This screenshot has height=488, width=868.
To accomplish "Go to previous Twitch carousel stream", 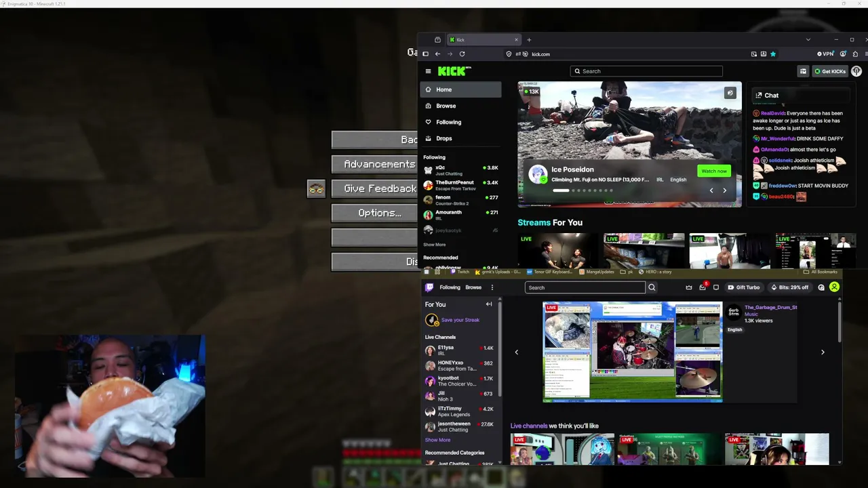I will coord(516,352).
